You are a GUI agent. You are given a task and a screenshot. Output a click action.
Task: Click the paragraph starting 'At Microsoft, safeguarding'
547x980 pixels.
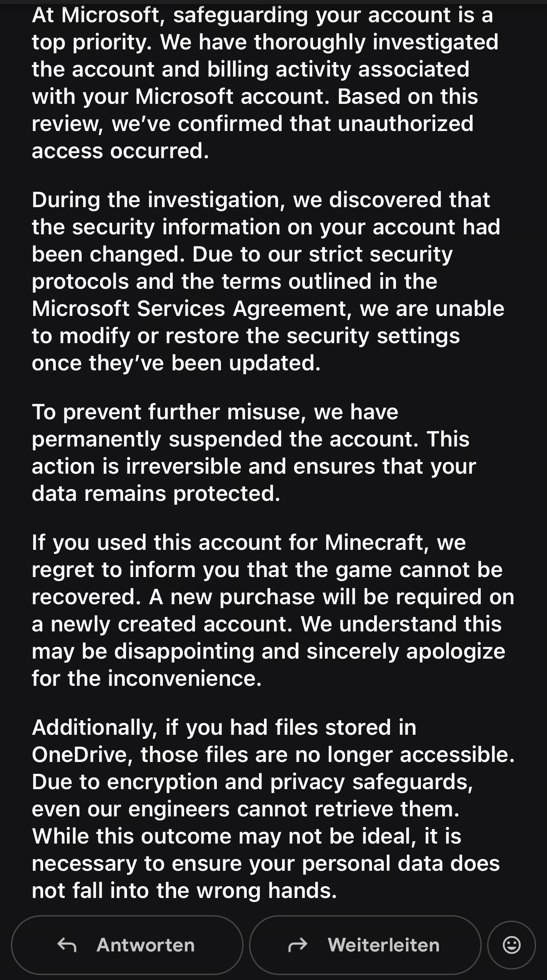tap(265, 82)
